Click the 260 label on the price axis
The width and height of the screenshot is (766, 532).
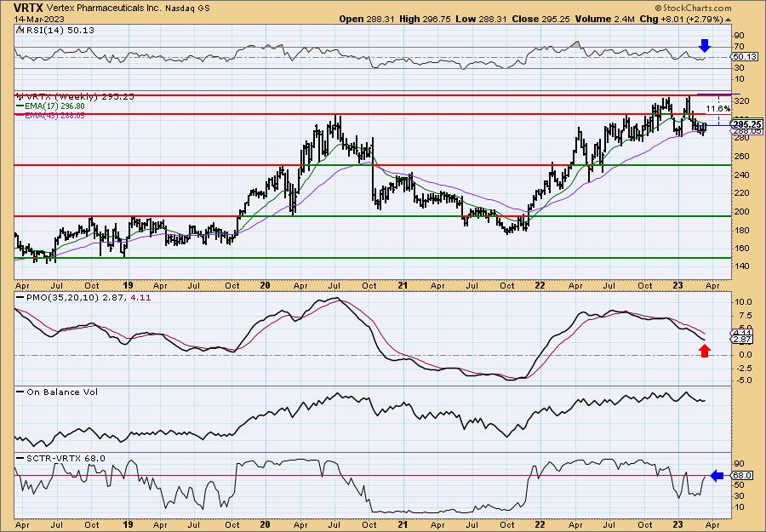tap(741, 157)
